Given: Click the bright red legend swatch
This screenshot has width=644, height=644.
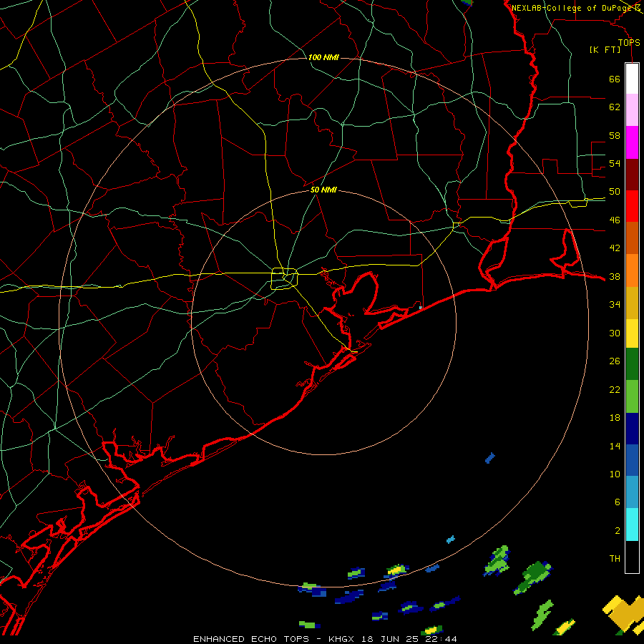Looking at the screenshot, I should tap(632, 207).
